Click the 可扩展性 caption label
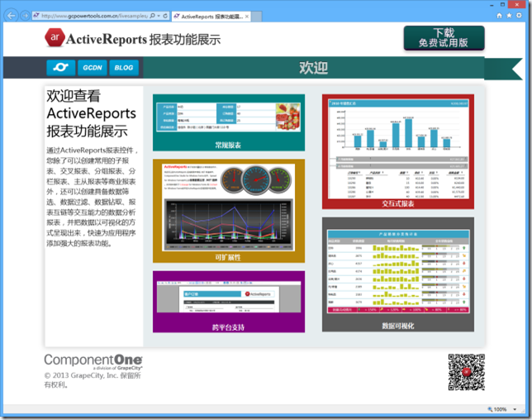The height and width of the screenshot is (420, 532). [x=228, y=257]
